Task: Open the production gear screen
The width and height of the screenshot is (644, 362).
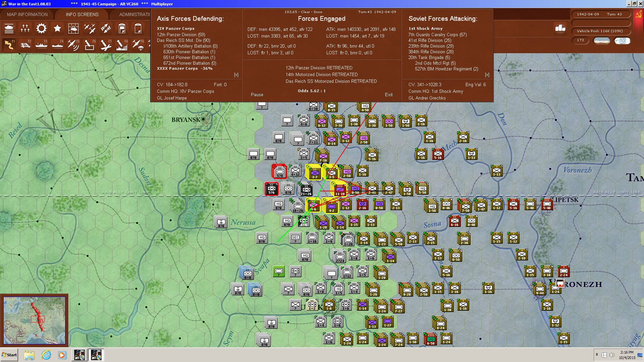Action: tap(41, 28)
